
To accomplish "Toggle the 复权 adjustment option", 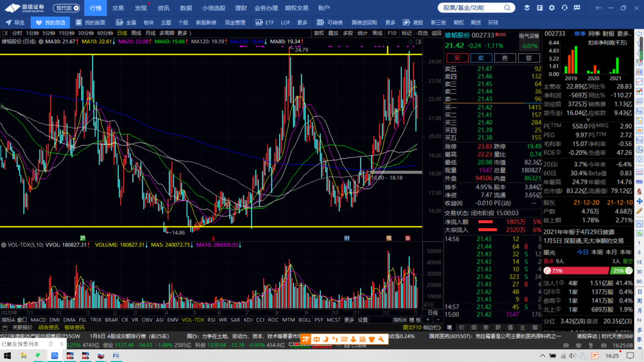I will (x=319, y=33).
